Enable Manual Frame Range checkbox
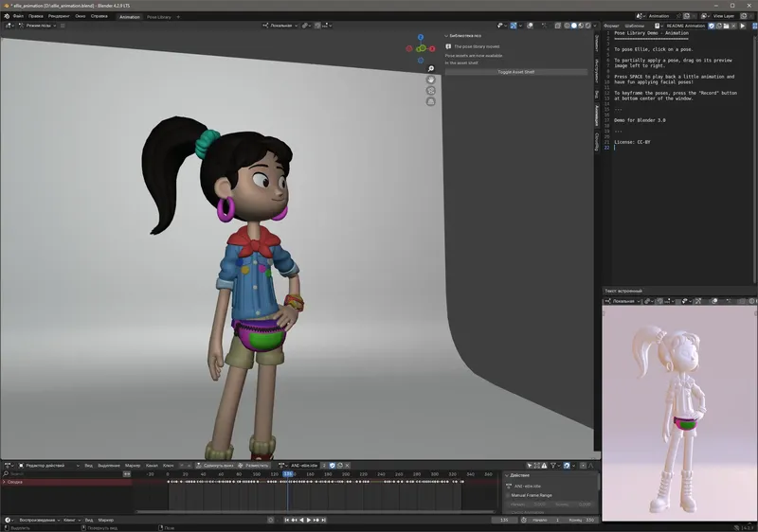Screen dimensions: 758x532 click(x=508, y=495)
